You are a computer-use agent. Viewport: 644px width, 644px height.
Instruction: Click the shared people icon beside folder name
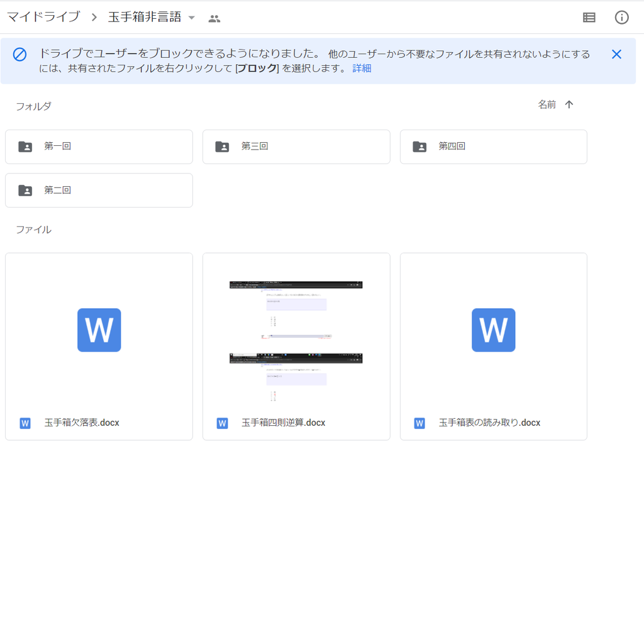214,18
